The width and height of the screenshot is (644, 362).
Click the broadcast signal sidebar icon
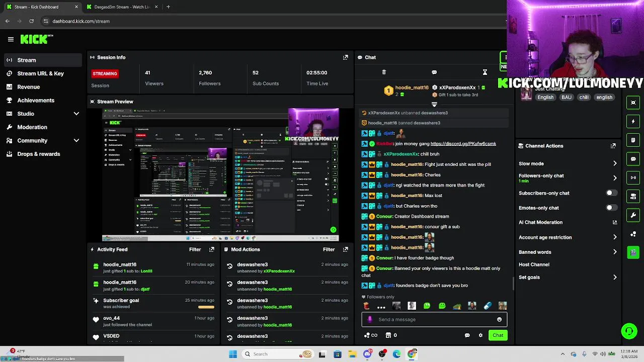(x=633, y=177)
